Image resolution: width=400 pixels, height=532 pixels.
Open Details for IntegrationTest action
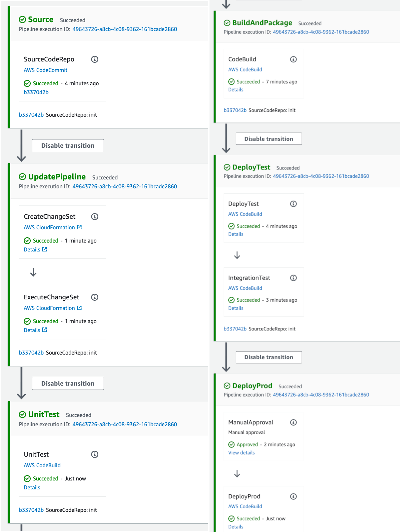pyautogui.click(x=236, y=308)
